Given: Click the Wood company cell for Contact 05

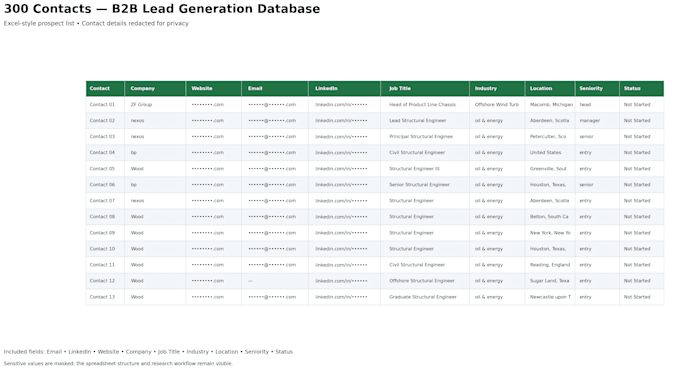Looking at the screenshot, I should click(155, 169).
